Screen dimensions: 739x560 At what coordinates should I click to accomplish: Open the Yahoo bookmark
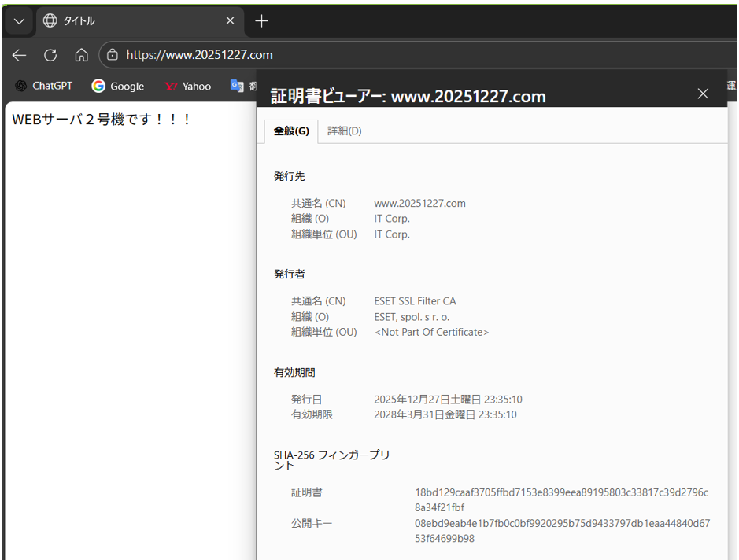click(187, 86)
